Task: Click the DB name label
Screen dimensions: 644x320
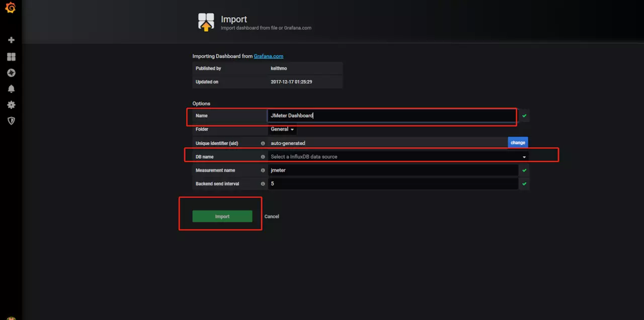Action: 205,157
